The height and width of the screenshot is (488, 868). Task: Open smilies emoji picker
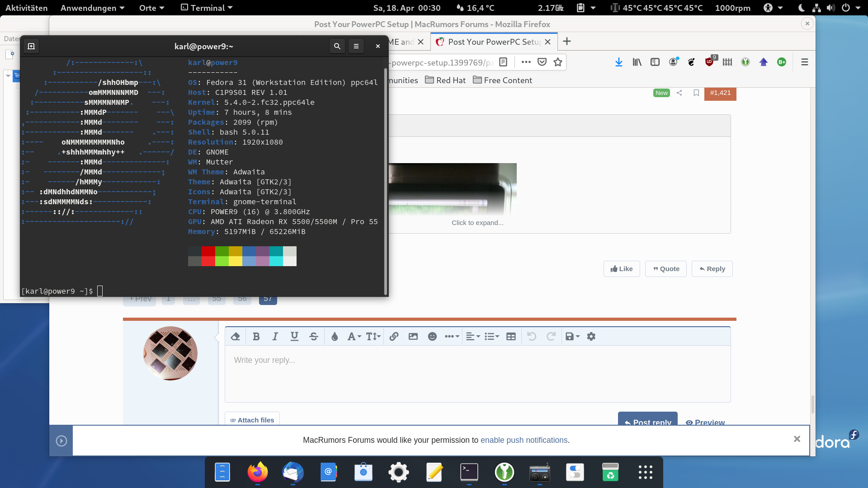432,337
